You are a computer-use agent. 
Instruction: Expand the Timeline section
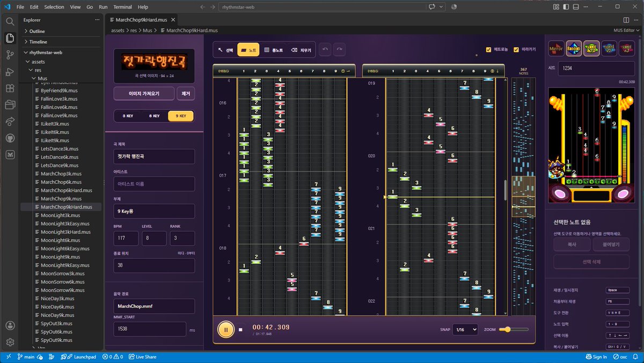click(38, 41)
